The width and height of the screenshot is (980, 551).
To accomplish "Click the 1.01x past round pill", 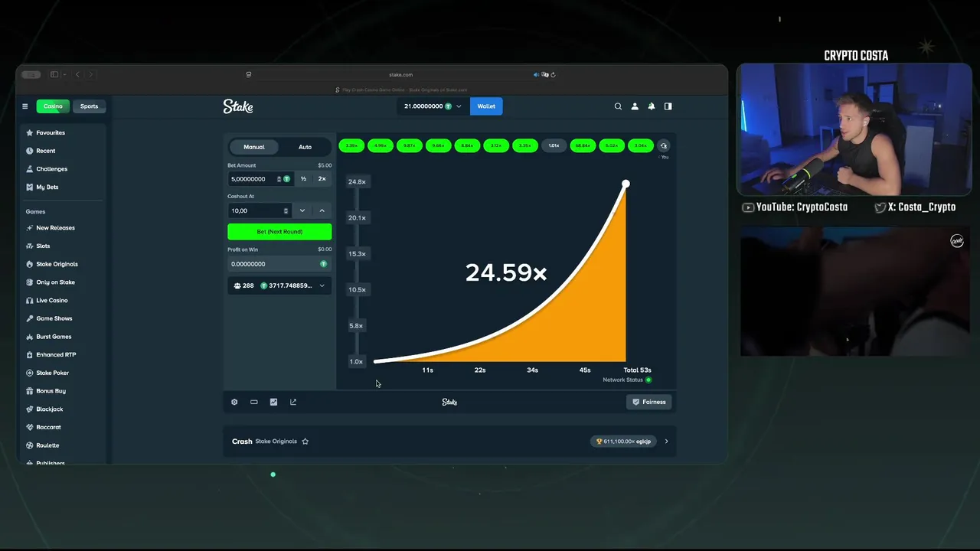I will (554, 145).
